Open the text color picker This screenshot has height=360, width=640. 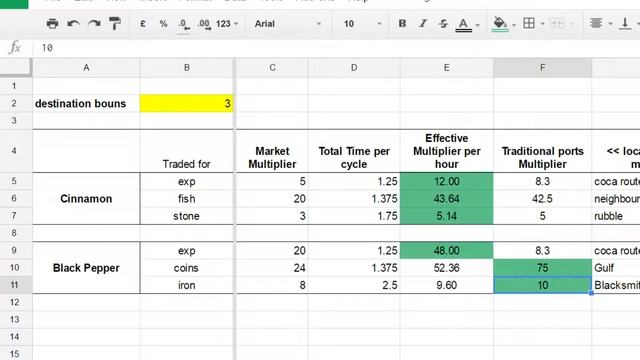[467, 24]
